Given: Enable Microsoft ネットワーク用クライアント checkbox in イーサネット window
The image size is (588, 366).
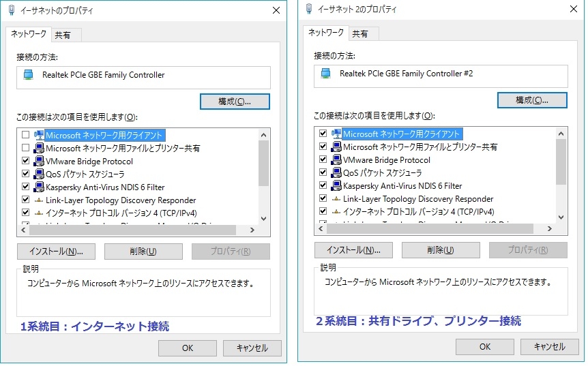Looking at the screenshot, I should click(25, 135).
